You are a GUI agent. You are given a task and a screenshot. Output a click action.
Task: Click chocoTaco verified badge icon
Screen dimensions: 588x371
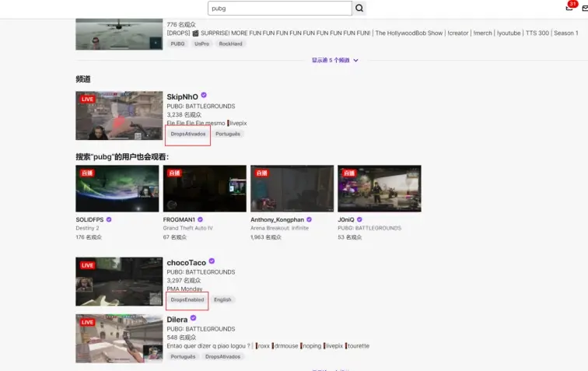(212, 261)
